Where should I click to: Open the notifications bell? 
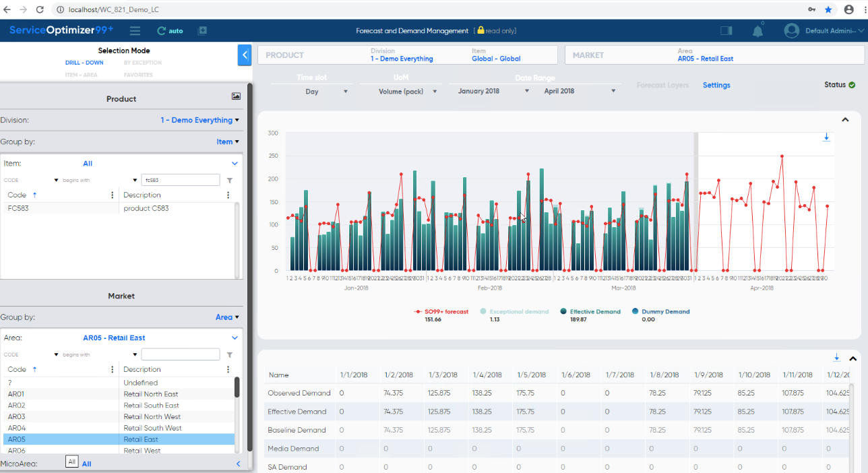(x=758, y=31)
